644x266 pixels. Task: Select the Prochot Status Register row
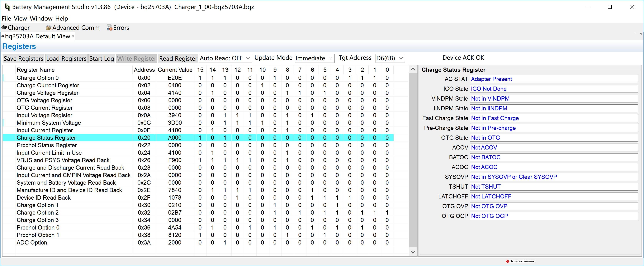pyautogui.click(x=198, y=145)
